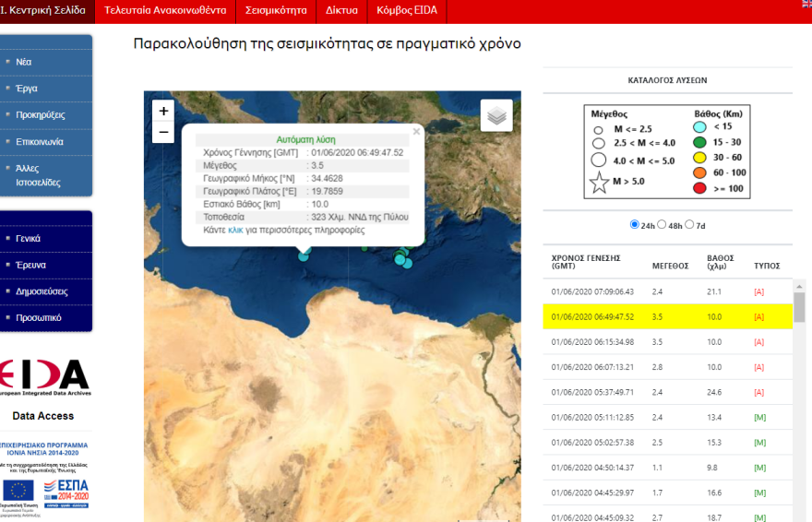Viewport: 812px width, 522px height.
Task: Open the Σεισμικότητα menu
Action: click(x=276, y=11)
